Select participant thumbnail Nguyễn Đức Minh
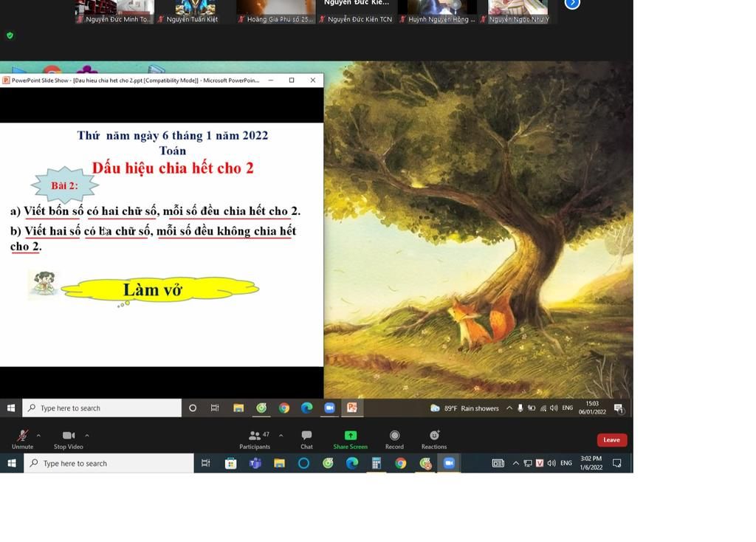 tap(114, 12)
